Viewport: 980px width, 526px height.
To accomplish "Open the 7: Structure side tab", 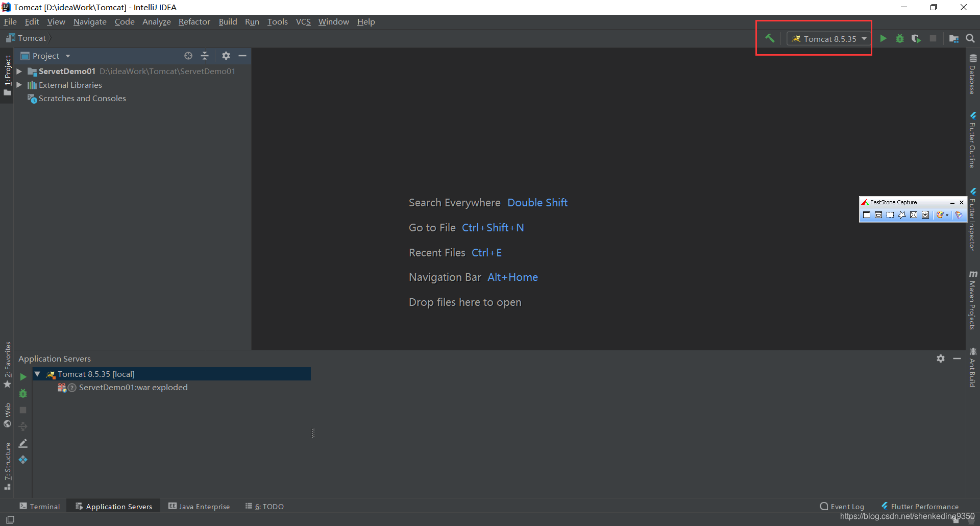I will [7, 466].
